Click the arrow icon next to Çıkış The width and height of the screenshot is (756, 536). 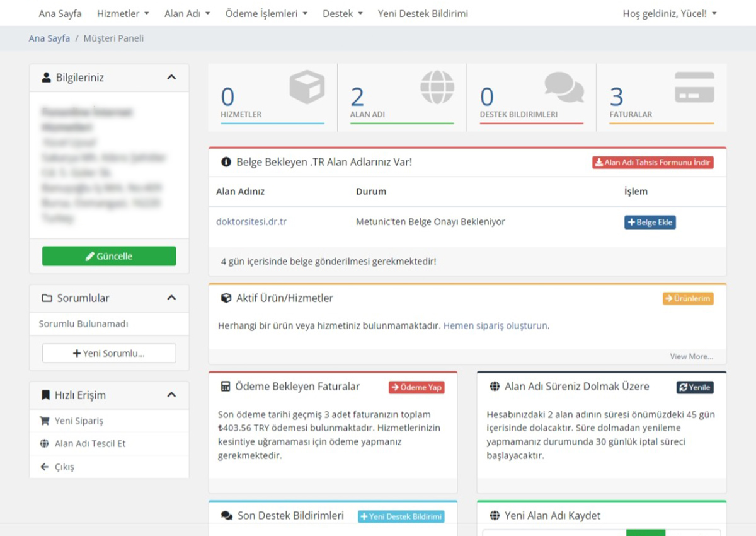pyautogui.click(x=44, y=467)
